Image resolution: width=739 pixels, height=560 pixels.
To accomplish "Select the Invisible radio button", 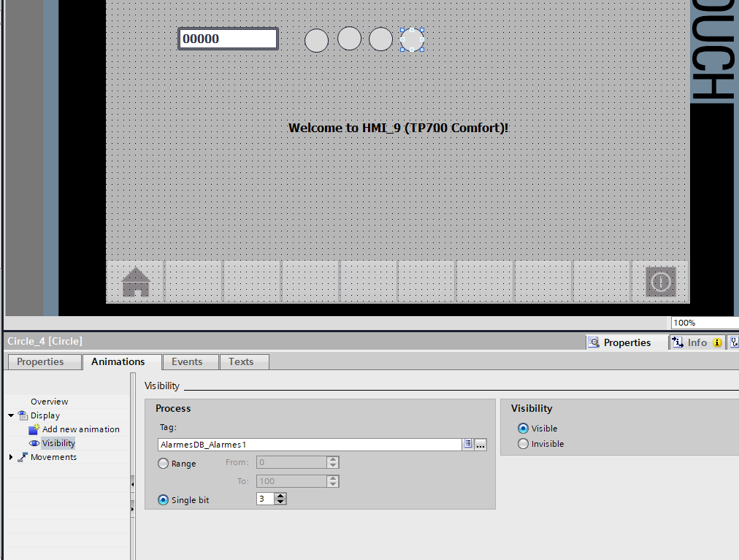I will tap(523, 444).
